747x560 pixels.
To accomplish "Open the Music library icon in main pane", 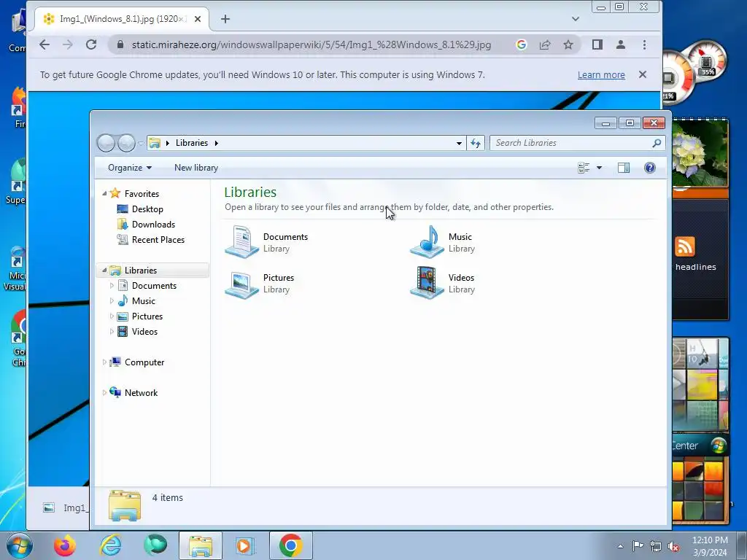I will click(427, 242).
